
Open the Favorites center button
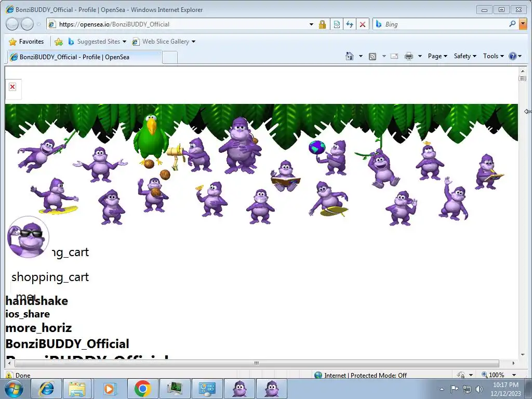(26, 42)
